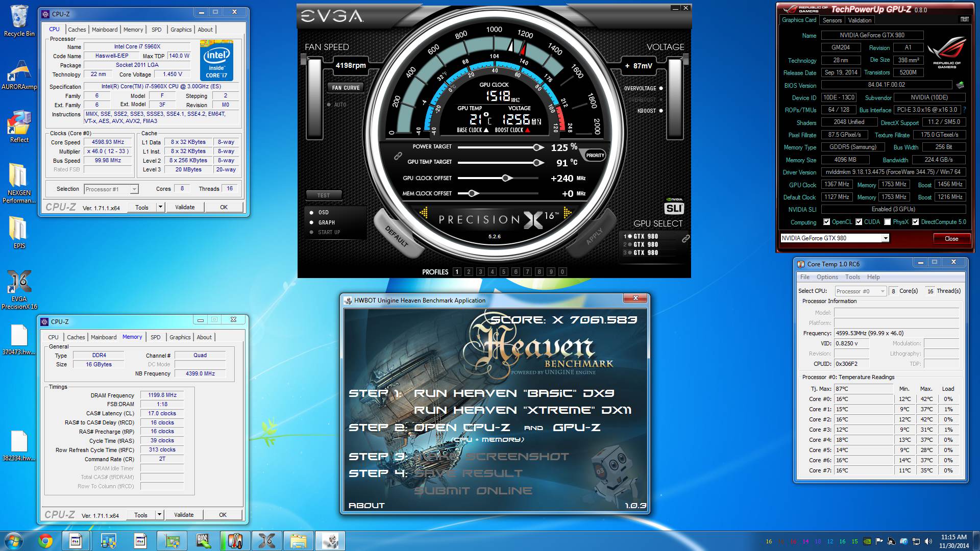Click the NVIDIA system tray icon
Viewport: 980px width, 551px height.
(x=867, y=541)
